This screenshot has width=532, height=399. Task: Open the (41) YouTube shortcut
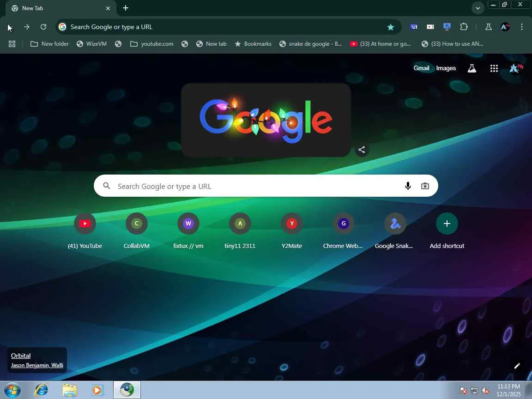tap(85, 231)
